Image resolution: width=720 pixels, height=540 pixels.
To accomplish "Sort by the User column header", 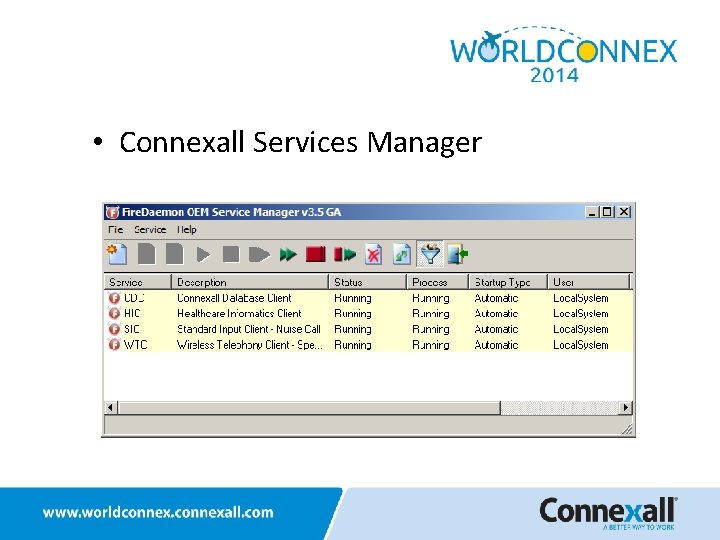I will click(590, 282).
